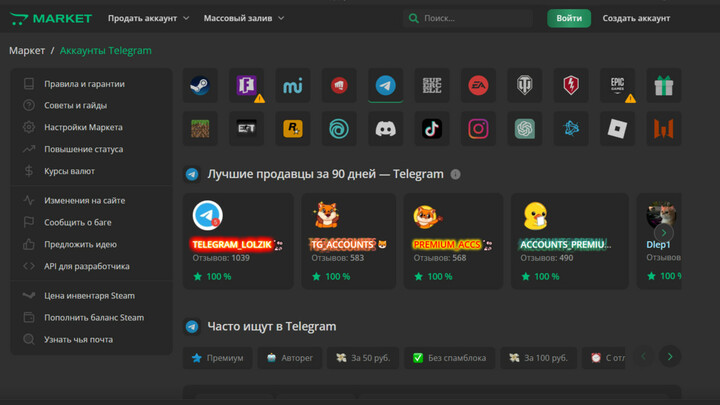Image resolution: width=720 pixels, height=405 pixels.
Task: Select the Discord accounts category icon
Action: 386,129
